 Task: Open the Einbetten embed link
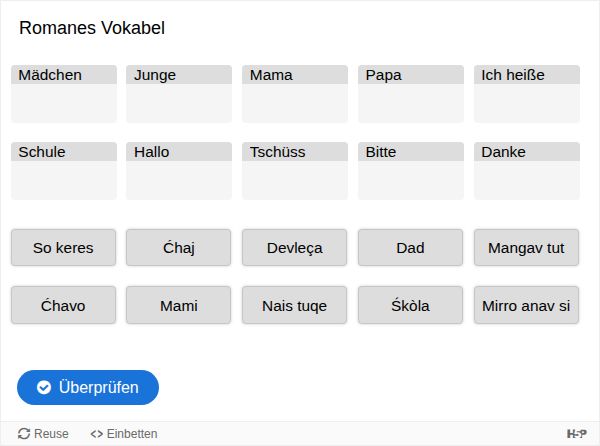124,434
